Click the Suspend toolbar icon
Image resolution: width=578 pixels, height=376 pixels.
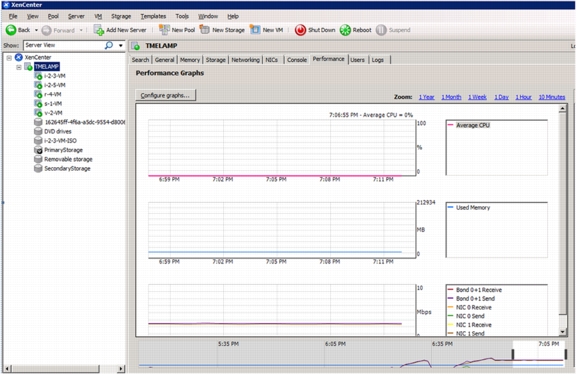381,30
